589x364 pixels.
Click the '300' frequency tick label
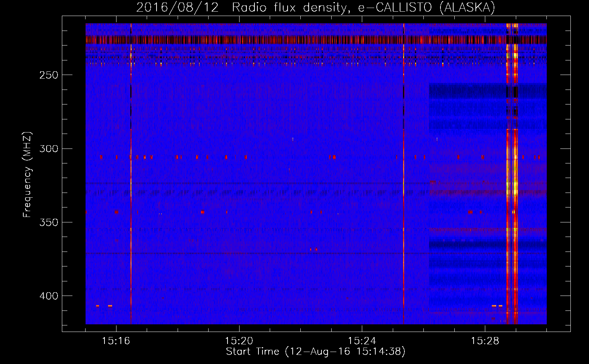[48, 149]
